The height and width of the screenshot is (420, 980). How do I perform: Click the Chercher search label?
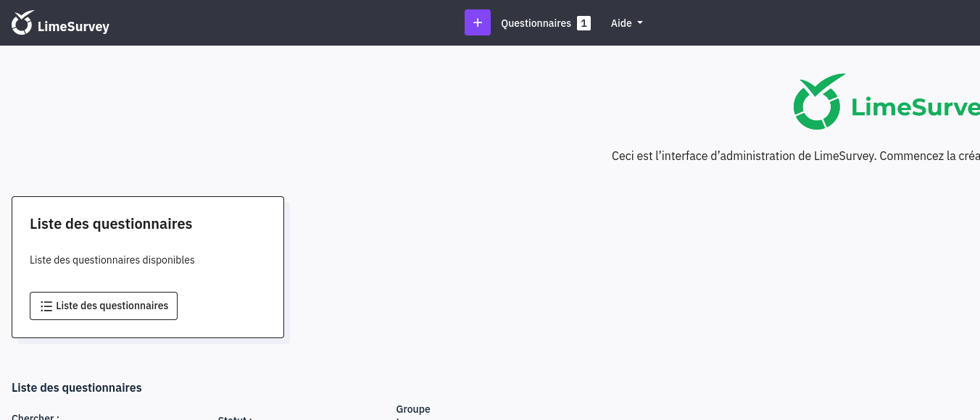point(36,416)
